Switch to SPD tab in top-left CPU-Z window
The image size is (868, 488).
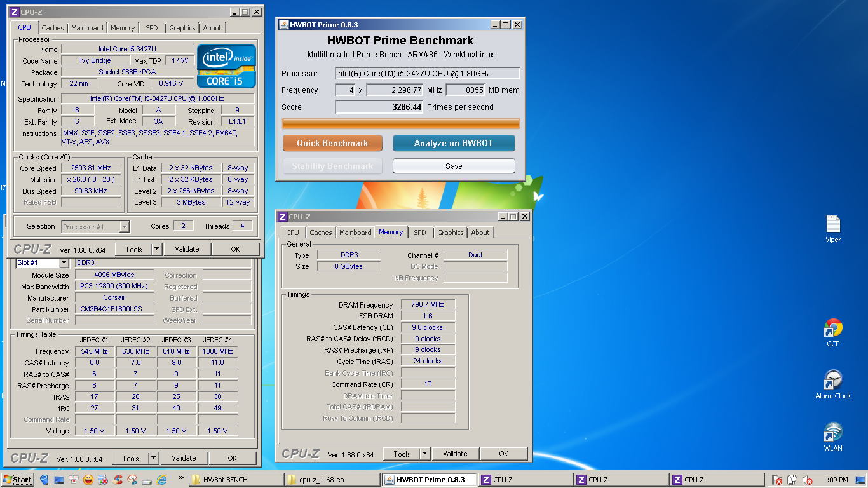pyautogui.click(x=152, y=28)
